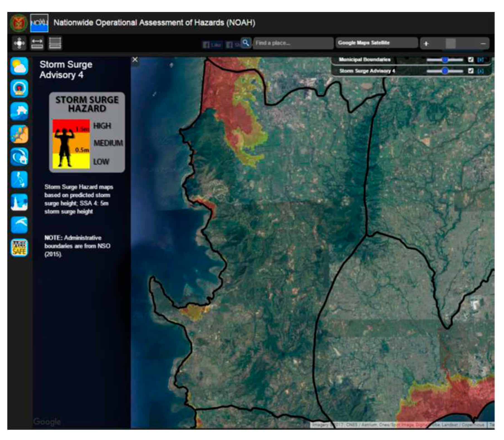Open the weather sun-and-cloud sidebar icon
504x440 pixels.
click(x=19, y=66)
